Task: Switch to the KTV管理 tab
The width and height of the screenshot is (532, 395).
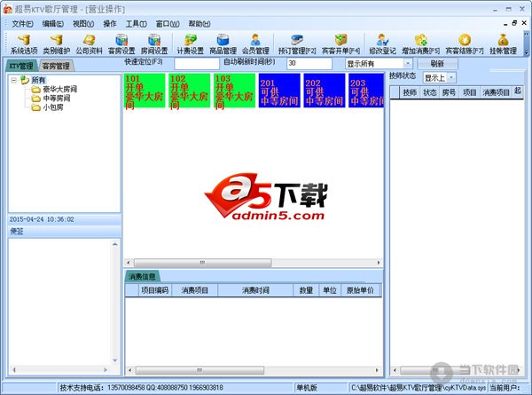Action: [21, 66]
